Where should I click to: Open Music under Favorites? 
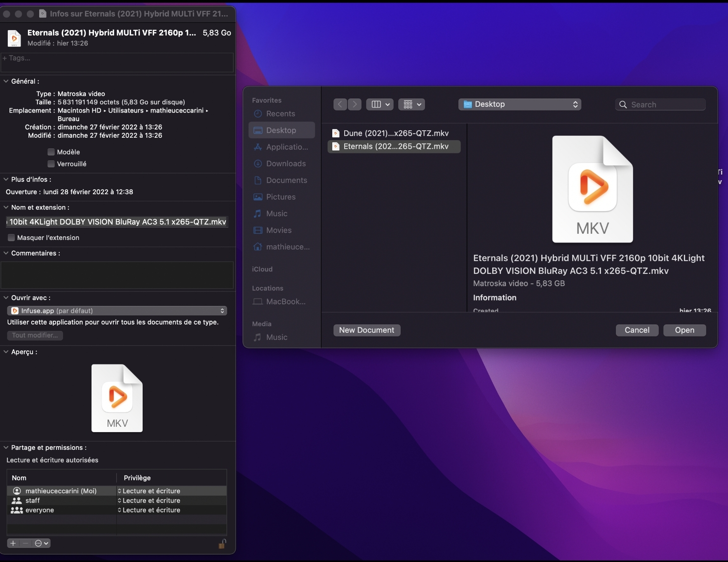[x=282, y=214]
